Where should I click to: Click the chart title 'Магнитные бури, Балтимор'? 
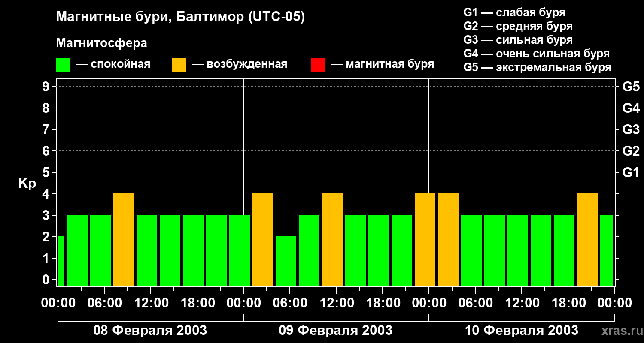pos(180,17)
